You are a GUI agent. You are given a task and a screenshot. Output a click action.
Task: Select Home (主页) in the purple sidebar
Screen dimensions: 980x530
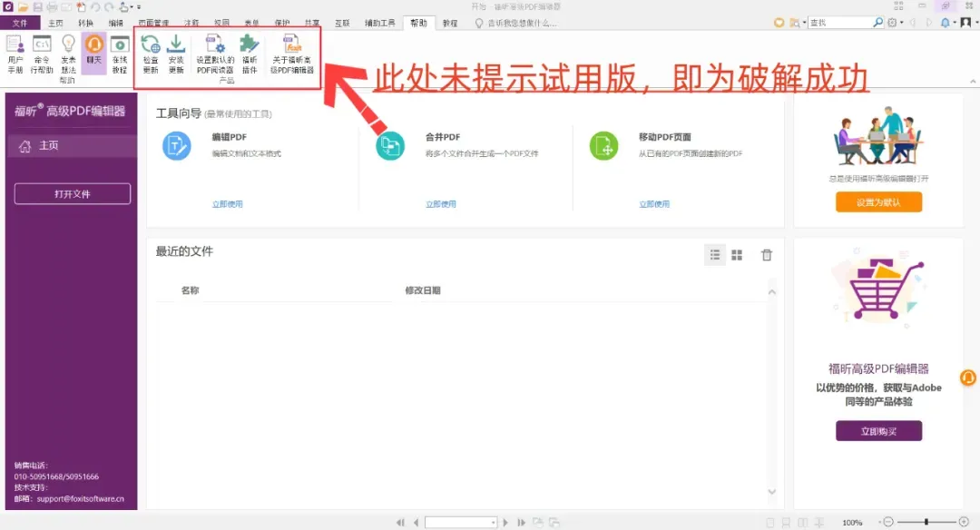(x=72, y=145)
